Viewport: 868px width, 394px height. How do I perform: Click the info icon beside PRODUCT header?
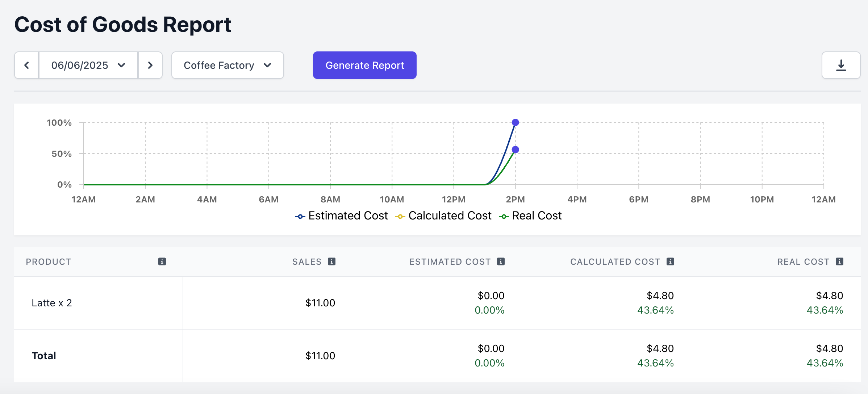pyautogui.click(x=162, y=261)
